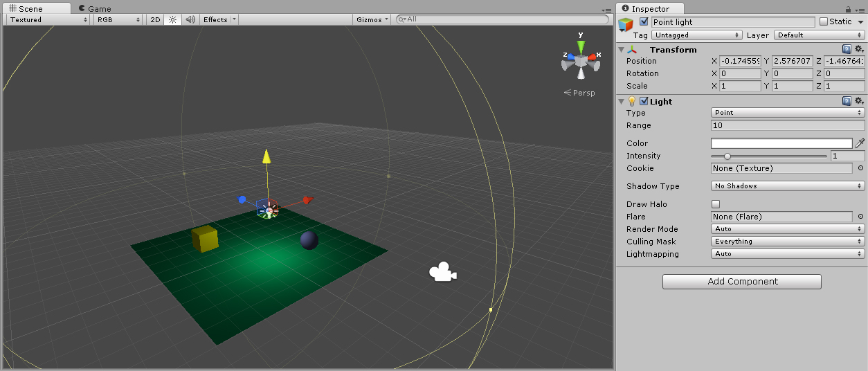Click the red X axis cone on the orientation gizmo
868x371 pixels.
(x=593, y=56)
